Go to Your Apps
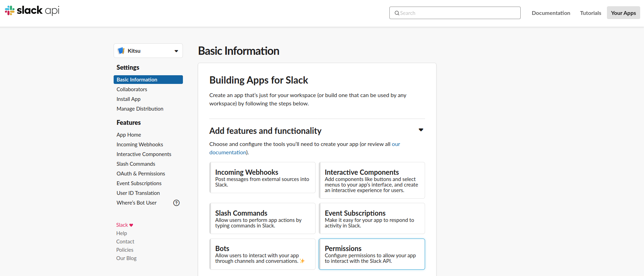644x276 pixels. (x=623, y=13)
